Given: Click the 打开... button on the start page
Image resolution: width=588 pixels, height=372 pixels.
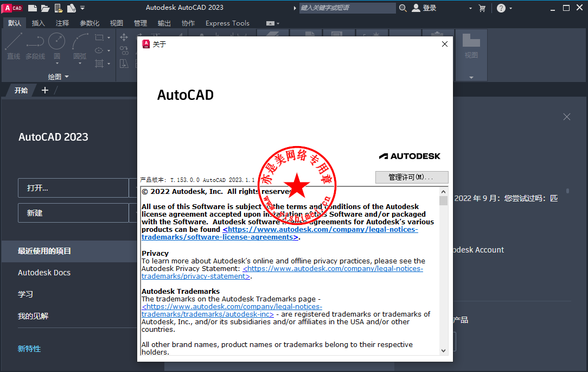Looking at the screenshot, I should click(x=74, y=188).
